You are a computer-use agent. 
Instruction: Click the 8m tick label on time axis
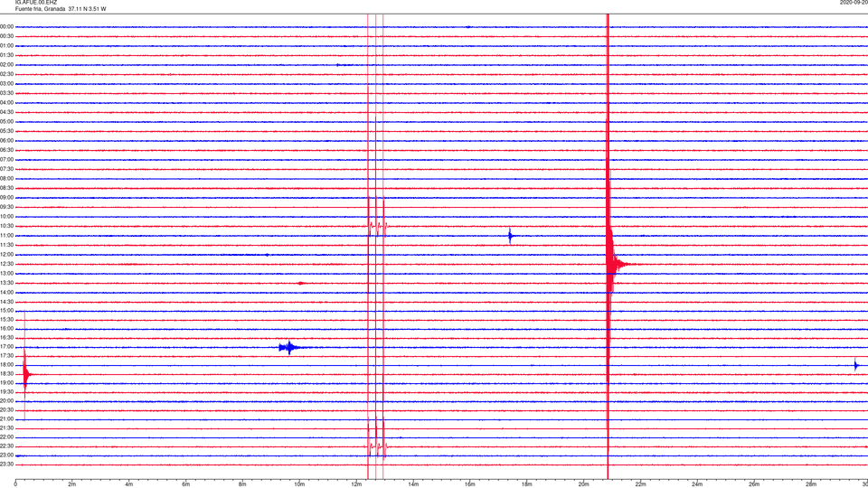(x=242, y=484)
